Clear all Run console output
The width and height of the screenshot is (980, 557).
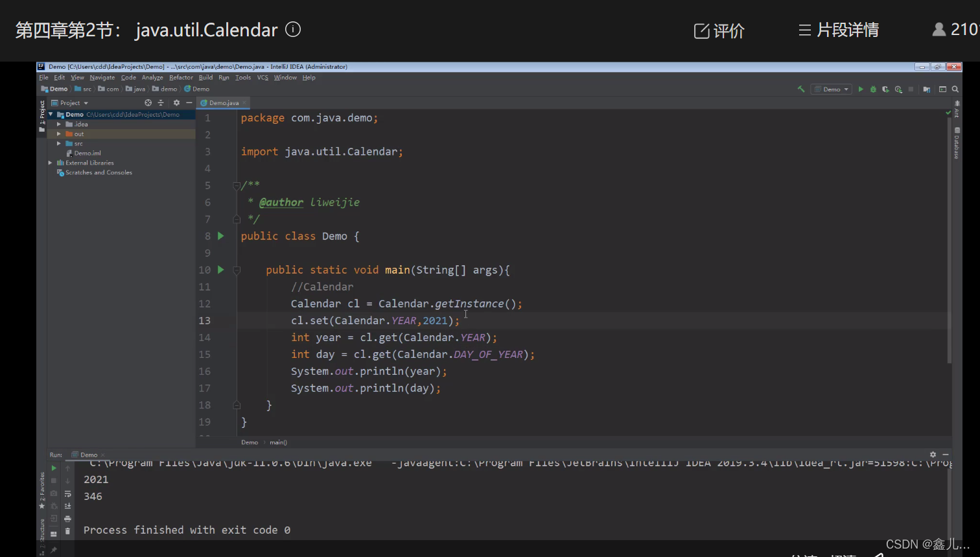coord(67,531)
